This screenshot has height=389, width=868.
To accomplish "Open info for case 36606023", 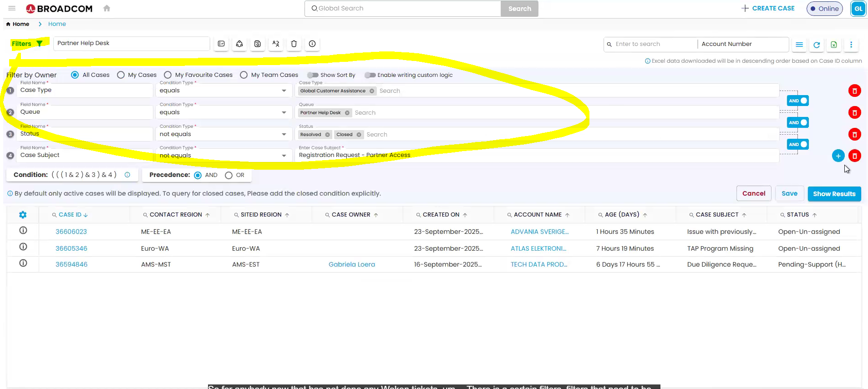I will pyautogui.click(x=23, y=231).
